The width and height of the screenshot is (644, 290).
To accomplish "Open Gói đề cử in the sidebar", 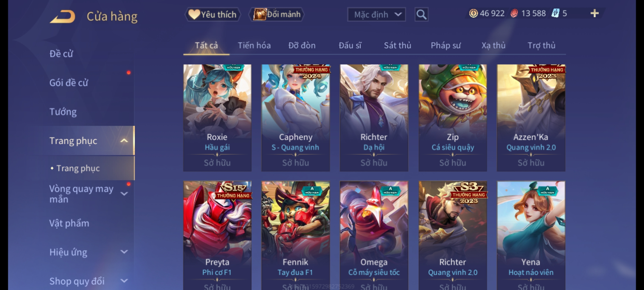I will 69,83.
